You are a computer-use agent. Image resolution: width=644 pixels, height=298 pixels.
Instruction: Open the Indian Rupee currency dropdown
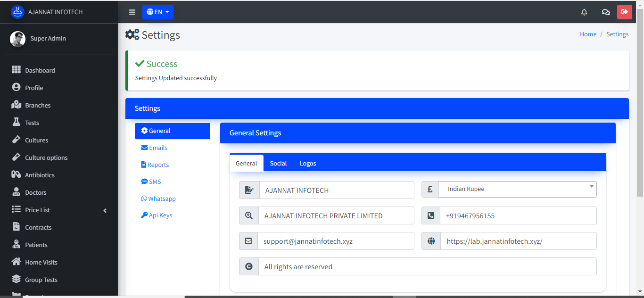click(517, 189)
